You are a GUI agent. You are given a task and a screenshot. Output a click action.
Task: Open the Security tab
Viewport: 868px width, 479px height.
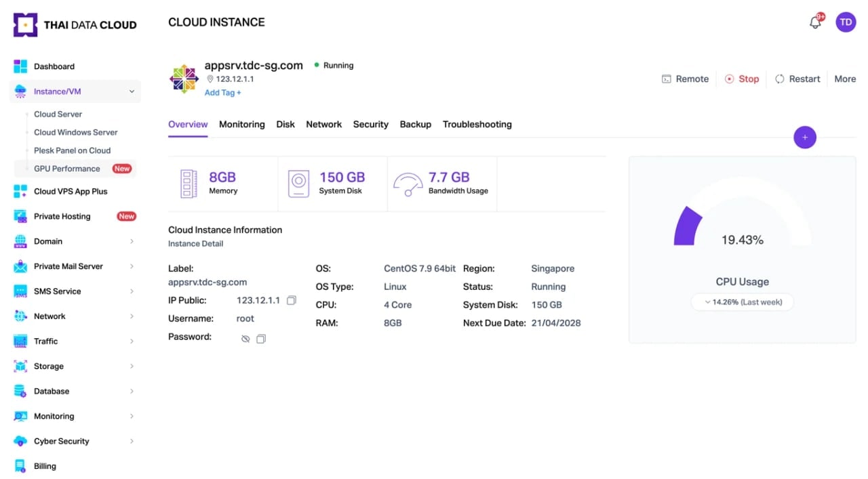point(371,124)
